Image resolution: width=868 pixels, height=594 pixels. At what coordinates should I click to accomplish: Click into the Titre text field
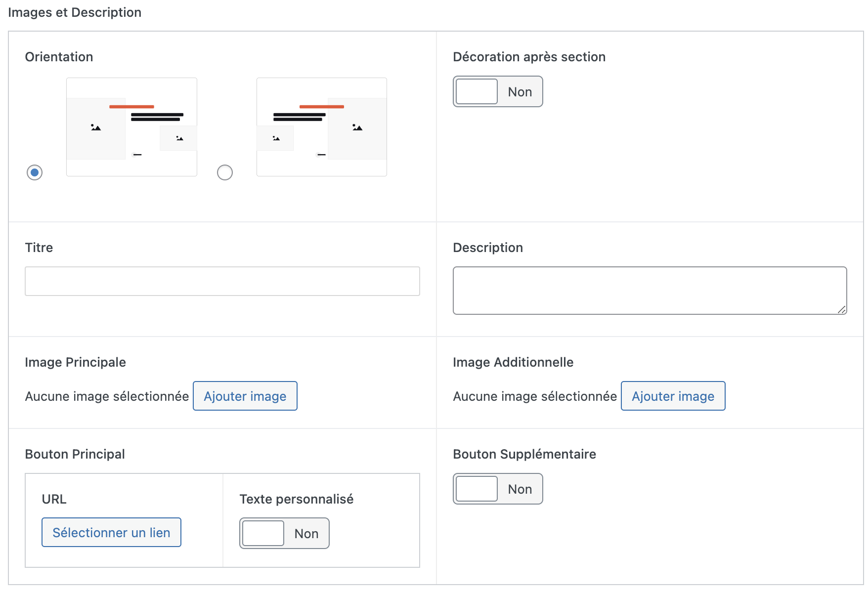222,281
